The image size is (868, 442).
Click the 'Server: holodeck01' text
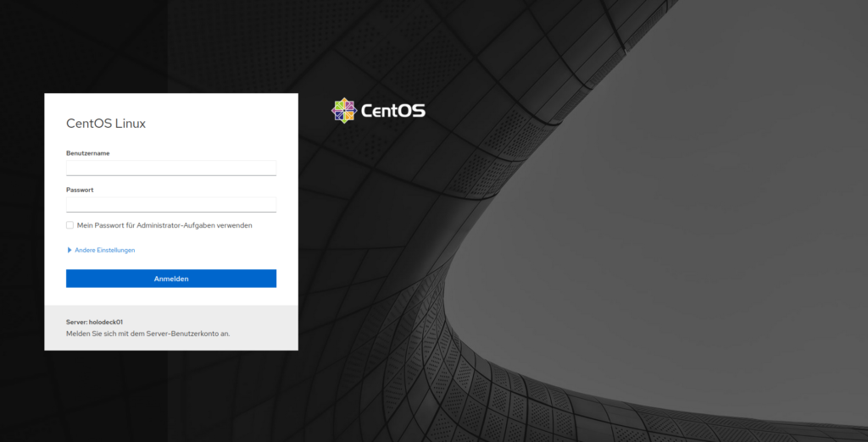94,322
